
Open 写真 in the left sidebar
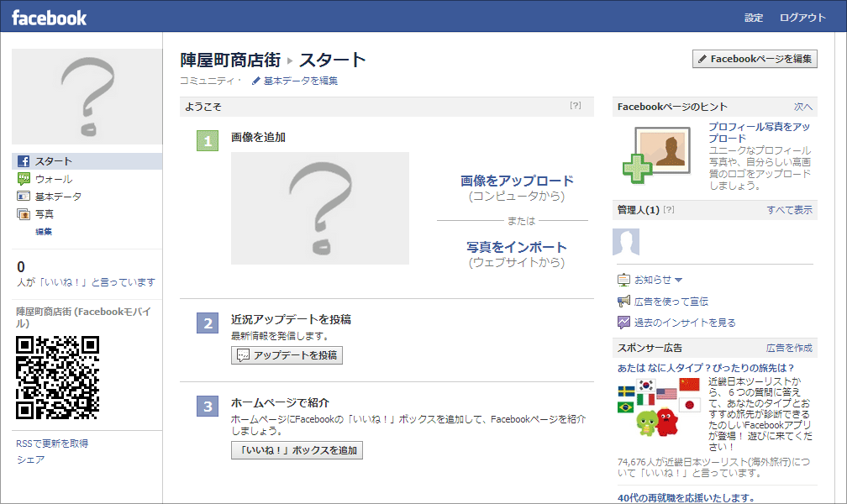point(45,214)
